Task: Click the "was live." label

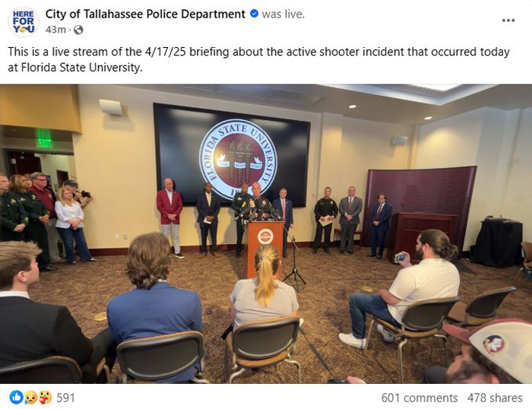Action: 283,14
